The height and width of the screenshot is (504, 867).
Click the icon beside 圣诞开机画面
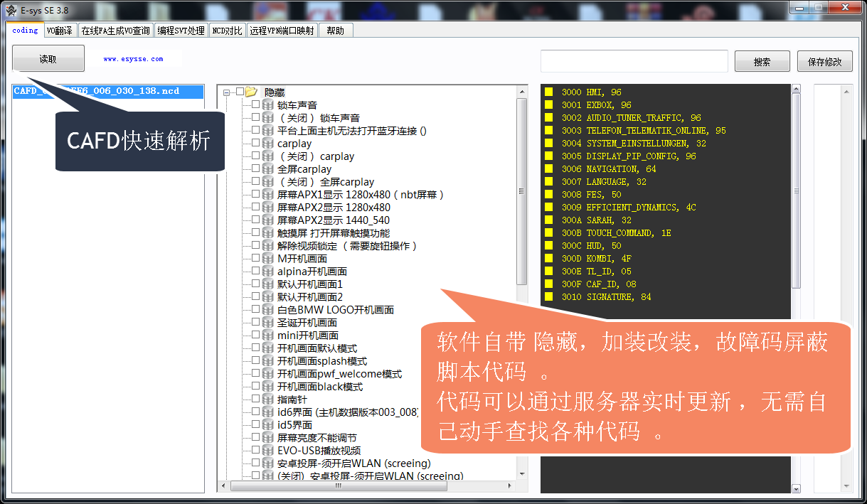(x=268, y=323)
